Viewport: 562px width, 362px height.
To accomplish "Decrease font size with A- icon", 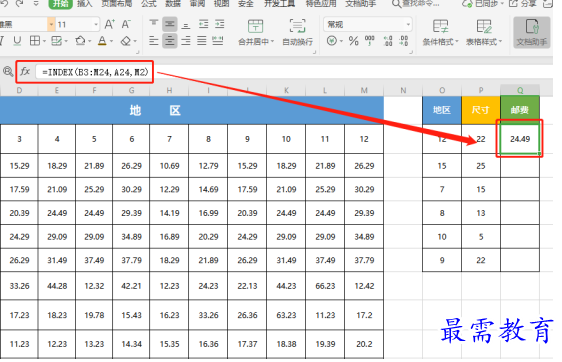I will (x=126, y=24).
